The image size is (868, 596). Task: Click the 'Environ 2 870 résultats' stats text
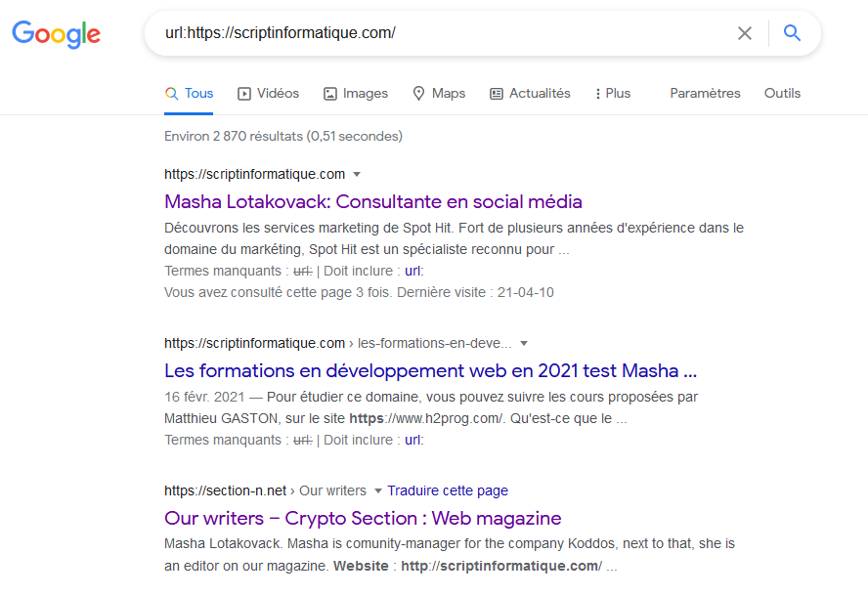[282, 136]
